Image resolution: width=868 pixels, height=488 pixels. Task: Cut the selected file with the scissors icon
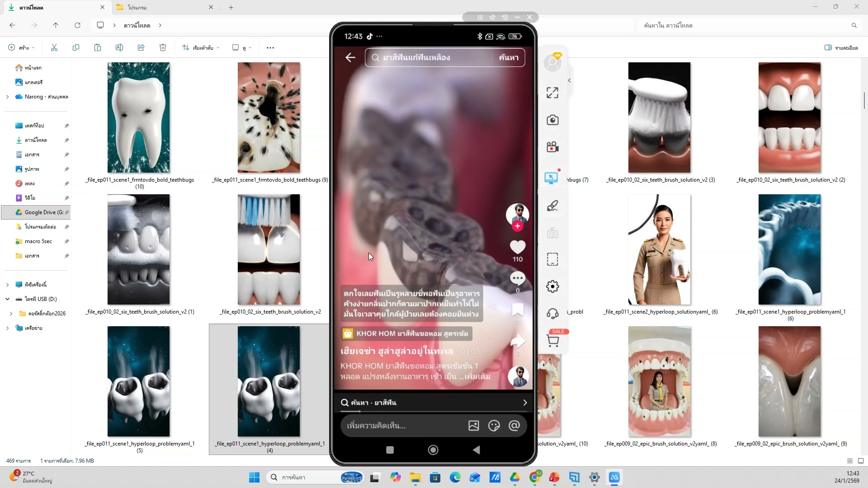(54, 47)
